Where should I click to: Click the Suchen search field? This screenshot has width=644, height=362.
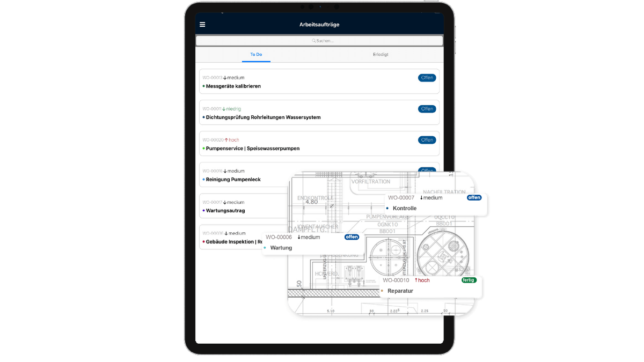[319, 41]
